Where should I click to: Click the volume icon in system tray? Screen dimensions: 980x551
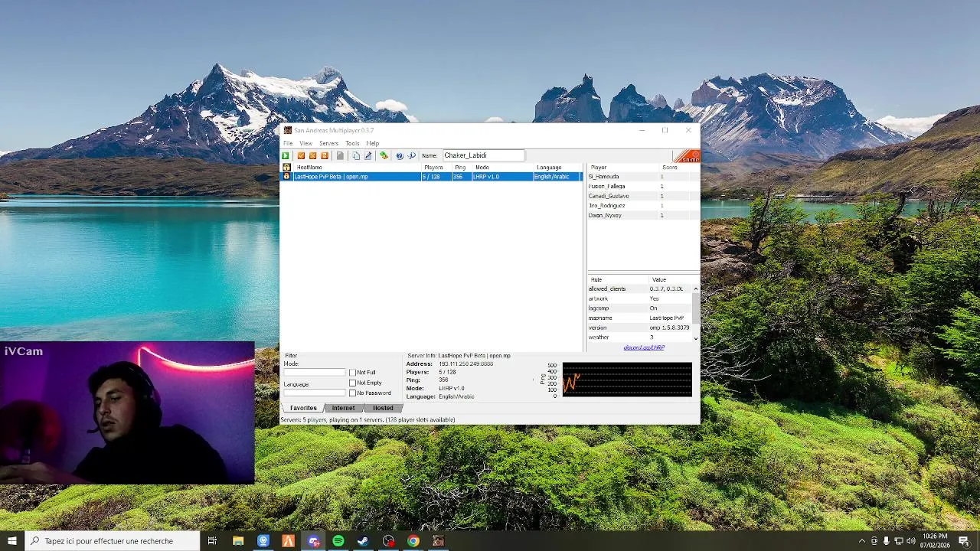click(x=913, y=541)
